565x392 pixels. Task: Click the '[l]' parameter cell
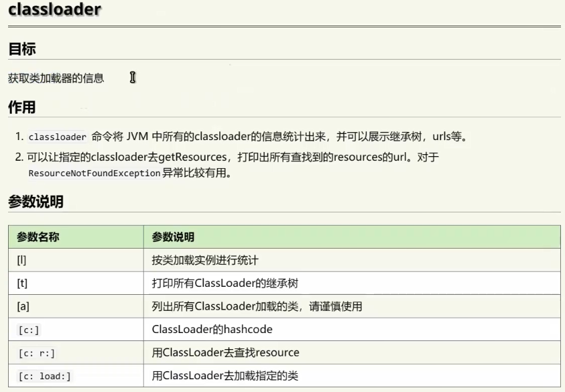[x=76, y=260]
